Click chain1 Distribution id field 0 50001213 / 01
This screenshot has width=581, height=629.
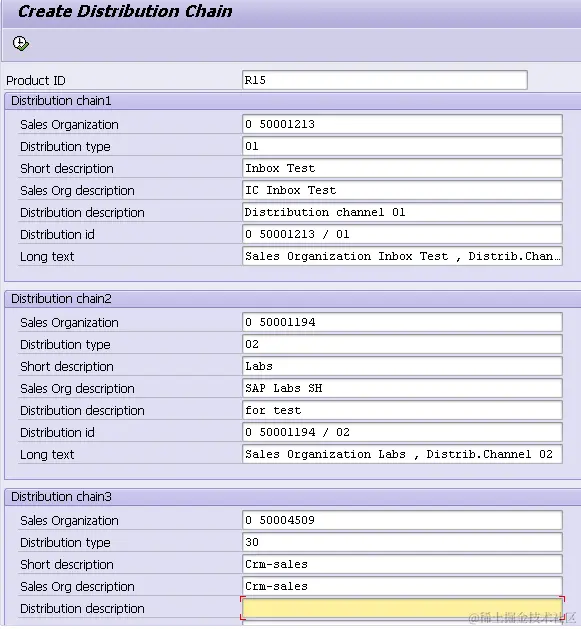(x=402, y=234)
